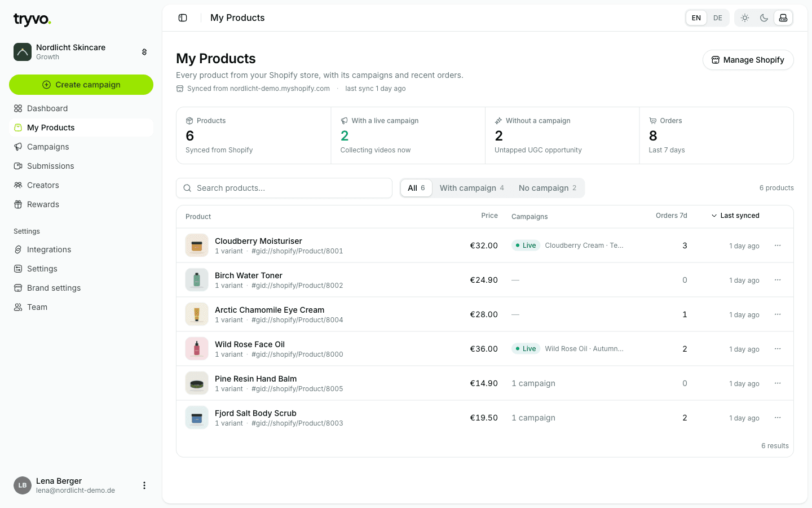Click the Lena Berger LB avatar
The width and height of the screenshot is (812, 508).
point(23,485)
